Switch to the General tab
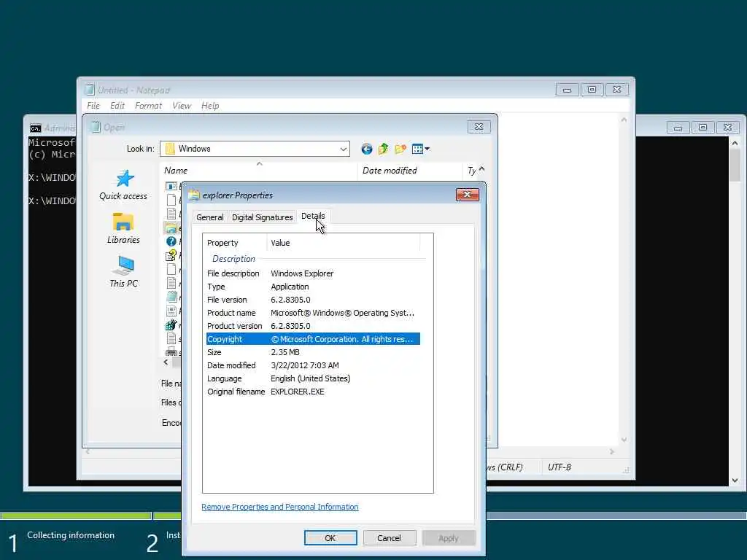Screen dimensions: 747x560 tap(209, 217)
